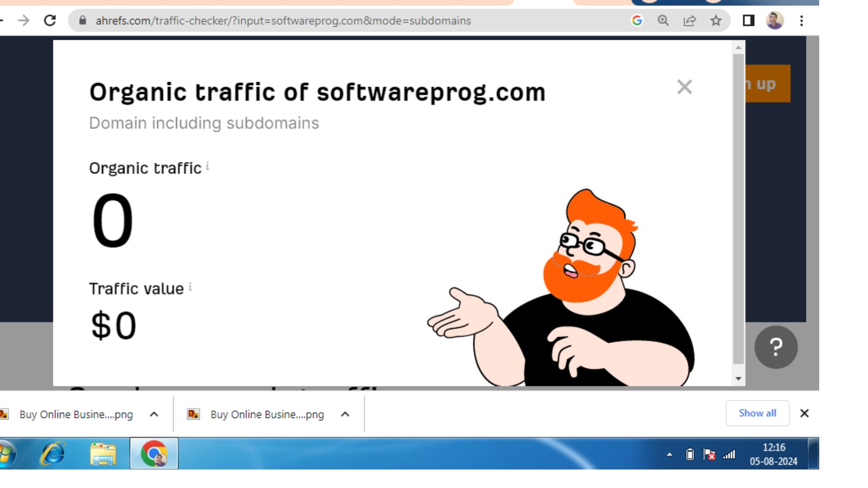
Task: Click the browser refresh icon
Action: tap(51, 21)
